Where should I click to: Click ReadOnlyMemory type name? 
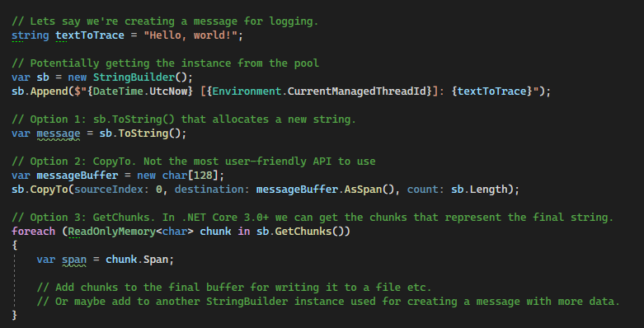pyautogui.click(x=111, y=232)
